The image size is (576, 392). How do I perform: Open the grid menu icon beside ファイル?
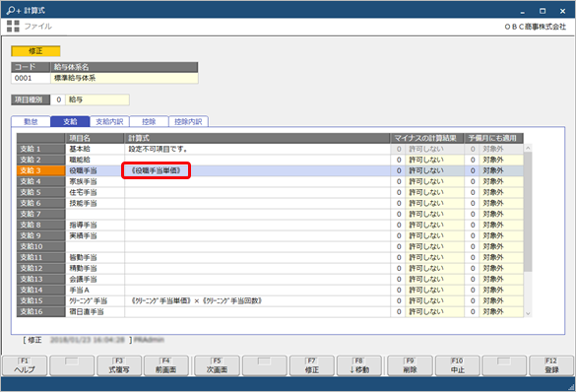pos(13,26)
